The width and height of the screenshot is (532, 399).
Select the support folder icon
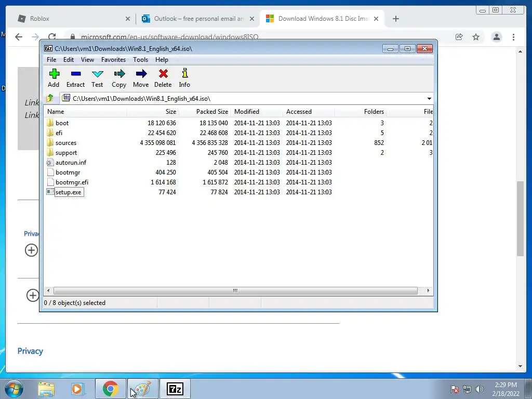[x=50, y=152]
